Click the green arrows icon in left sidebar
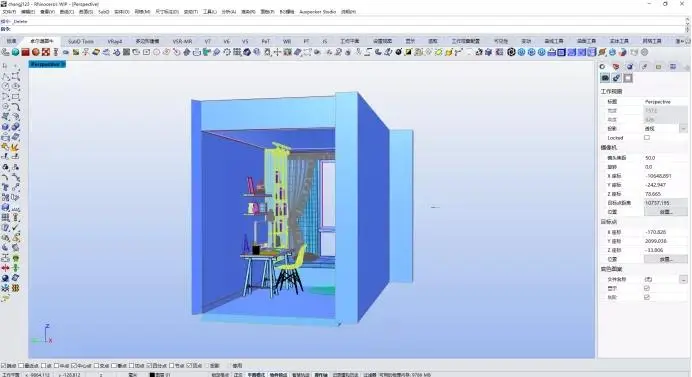Image resolution: width=692 pixels, height=377 pixels. [15, 268]
